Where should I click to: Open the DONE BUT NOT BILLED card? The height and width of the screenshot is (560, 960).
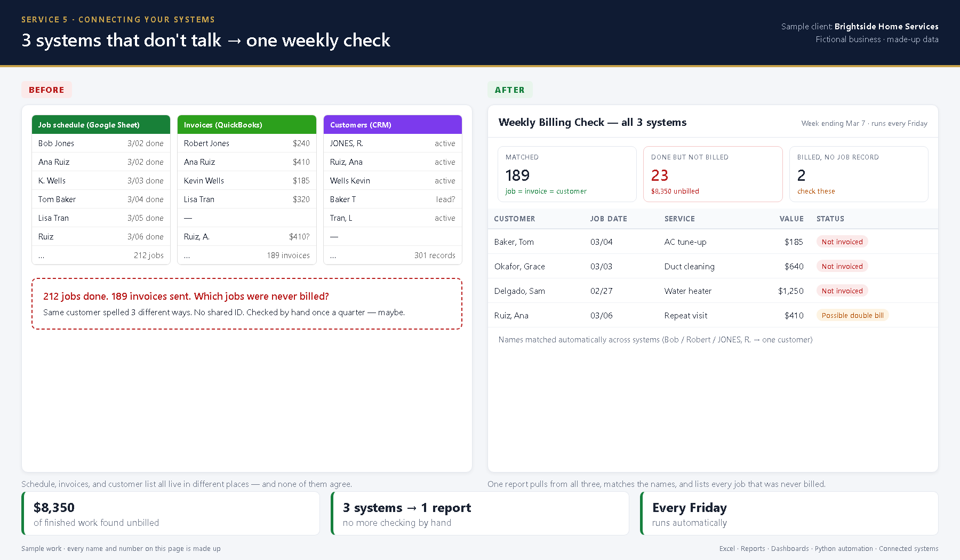click(x=713, y=174)
